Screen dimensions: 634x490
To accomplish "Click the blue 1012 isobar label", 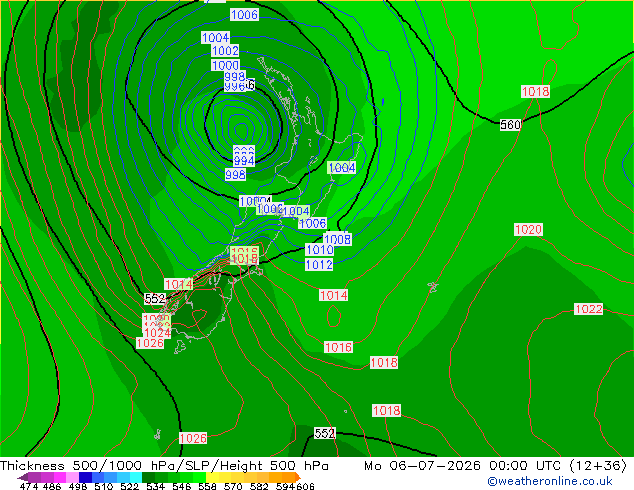I will point(319,265).
